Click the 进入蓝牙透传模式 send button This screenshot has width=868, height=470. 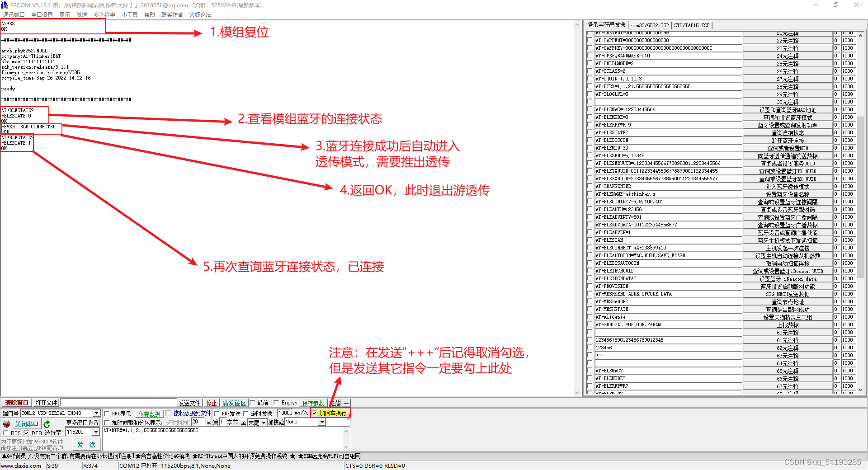tap(788, 187)
